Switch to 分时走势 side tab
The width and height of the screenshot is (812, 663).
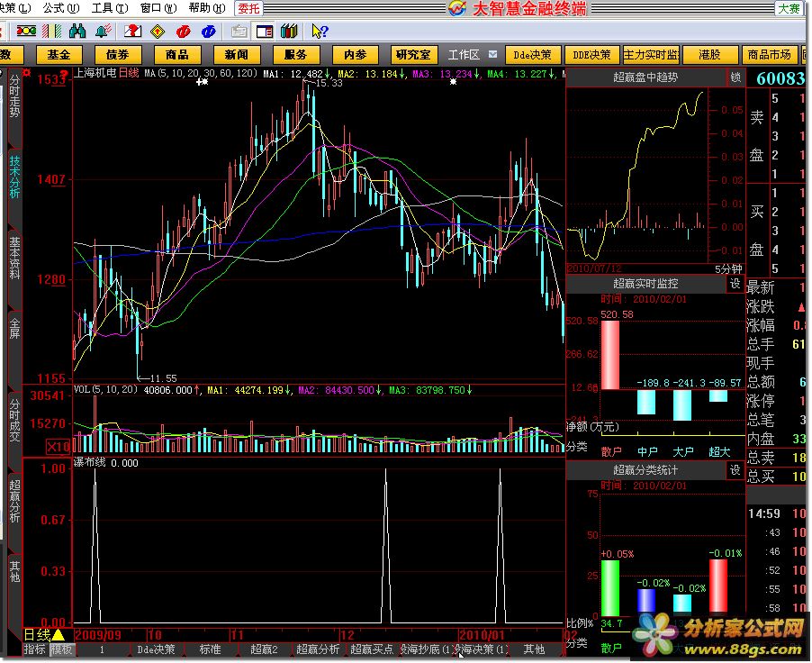pyautogui.click(x=14, y=97)
